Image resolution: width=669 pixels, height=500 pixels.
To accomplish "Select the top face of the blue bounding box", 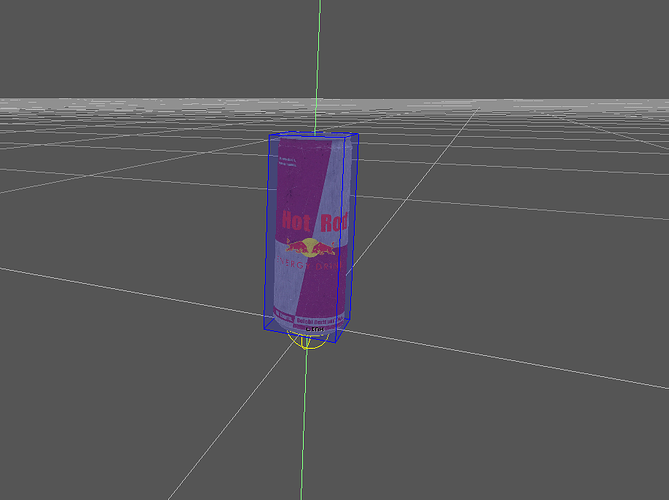I will [x=312, y=136].
